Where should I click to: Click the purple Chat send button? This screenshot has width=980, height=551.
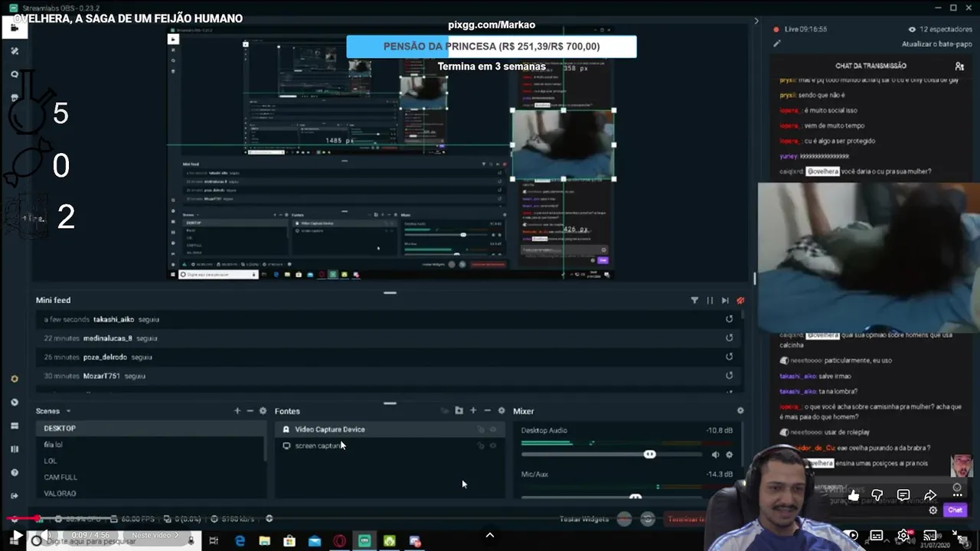point(955,510)
